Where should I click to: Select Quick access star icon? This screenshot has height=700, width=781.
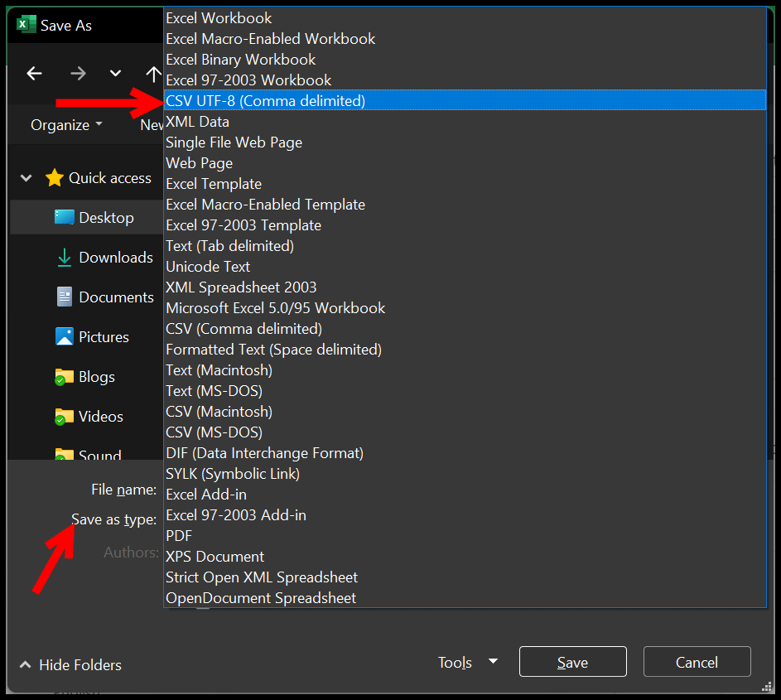pos(55,178)
